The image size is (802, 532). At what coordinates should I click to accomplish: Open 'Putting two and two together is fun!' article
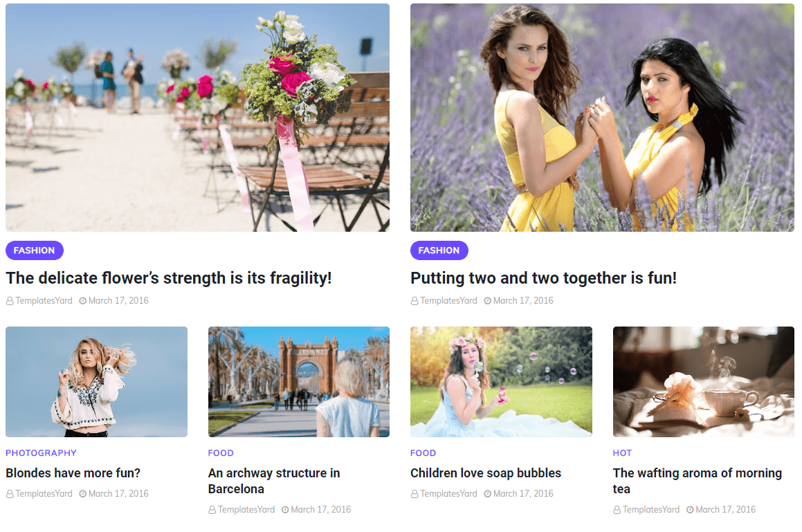pos(543,278)
